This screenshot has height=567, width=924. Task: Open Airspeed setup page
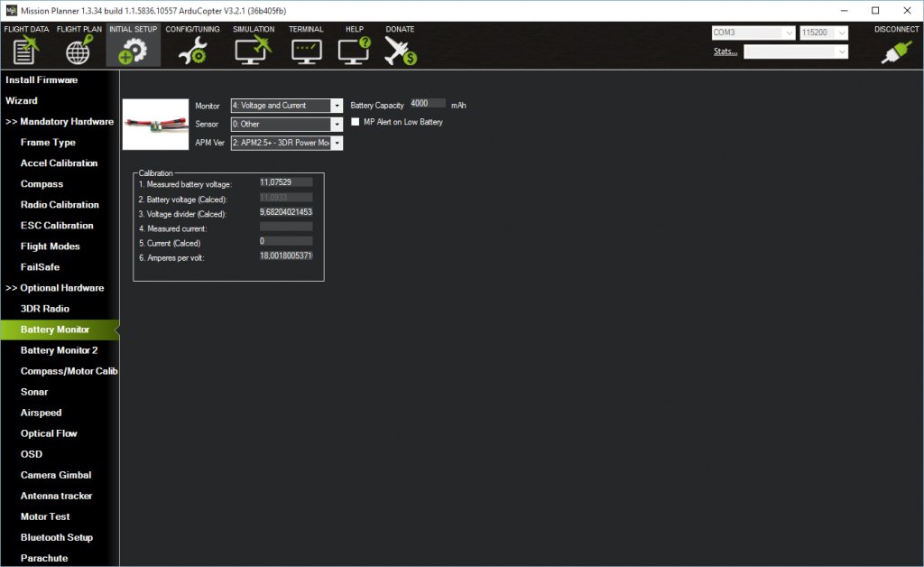[x=41, y=413]
